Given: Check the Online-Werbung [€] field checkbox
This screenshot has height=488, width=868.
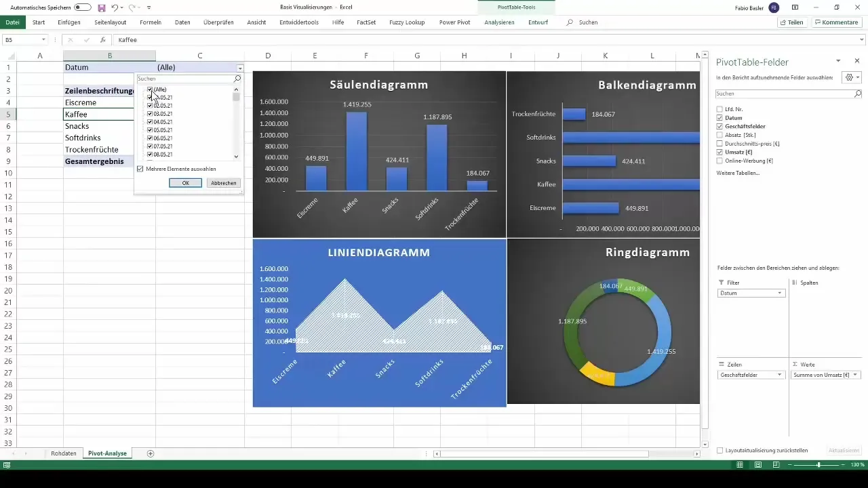Looking at the screenshot, I should 719,161.
